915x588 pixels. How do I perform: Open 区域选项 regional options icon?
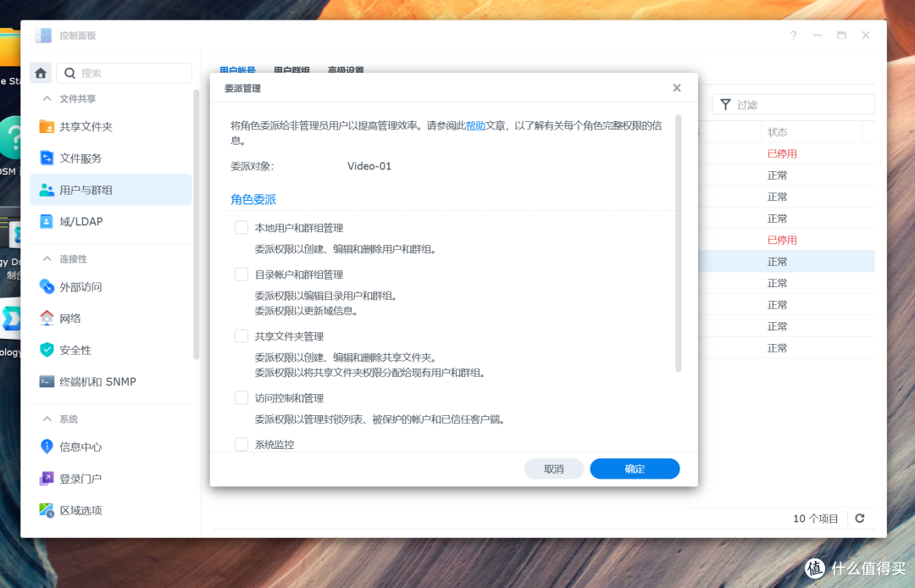click(47, 510)
